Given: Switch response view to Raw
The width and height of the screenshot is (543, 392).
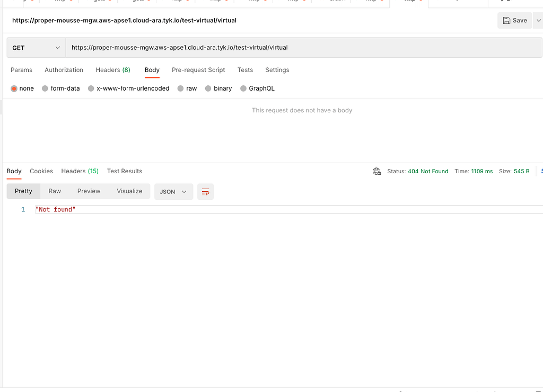Looking at the screenshot, I should (55, 191).
